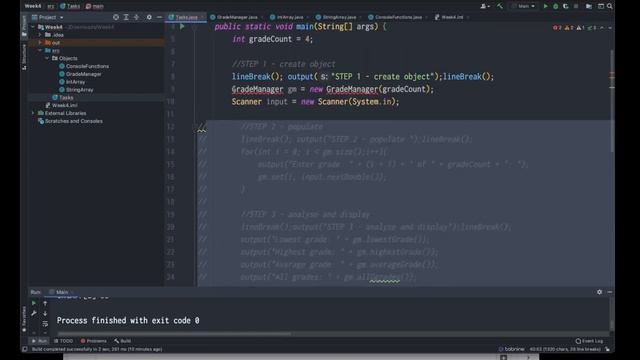Hide the Run panel with minus icon

click(609, 292)
